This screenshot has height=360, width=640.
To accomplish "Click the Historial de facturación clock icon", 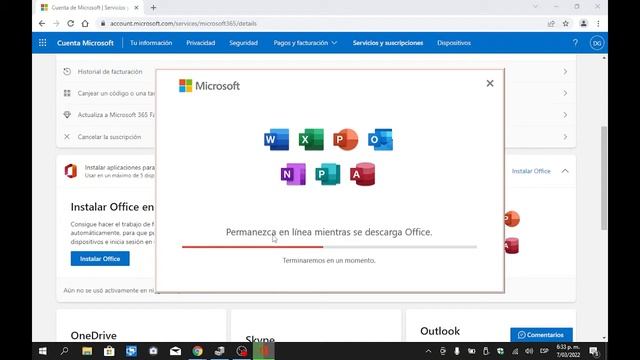I will point(67,71).
